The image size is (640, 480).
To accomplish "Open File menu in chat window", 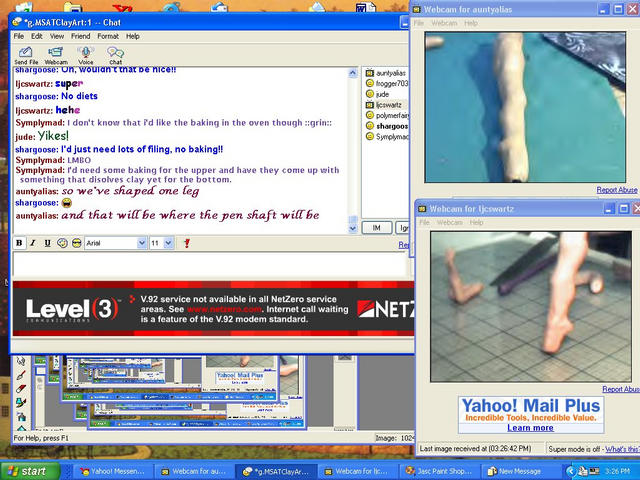I will click(x=19, y=36).
